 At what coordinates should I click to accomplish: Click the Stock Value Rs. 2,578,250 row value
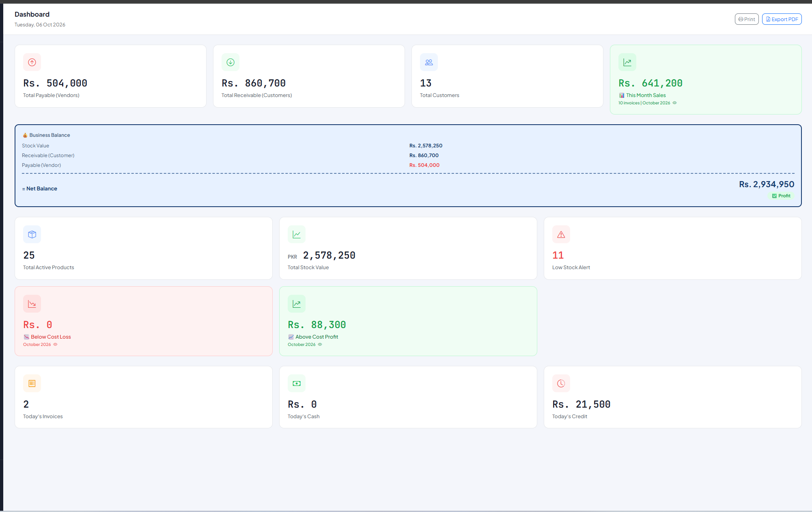pos(426,146)
